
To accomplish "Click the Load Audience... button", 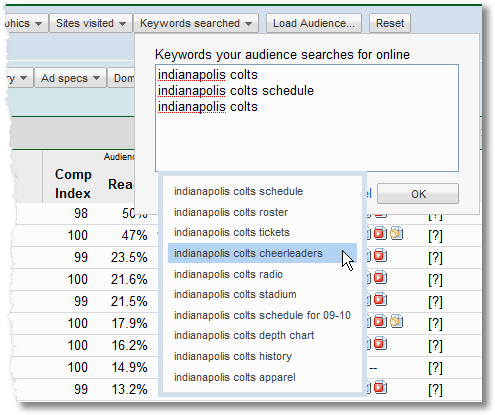I will click(x=314, y=23).
